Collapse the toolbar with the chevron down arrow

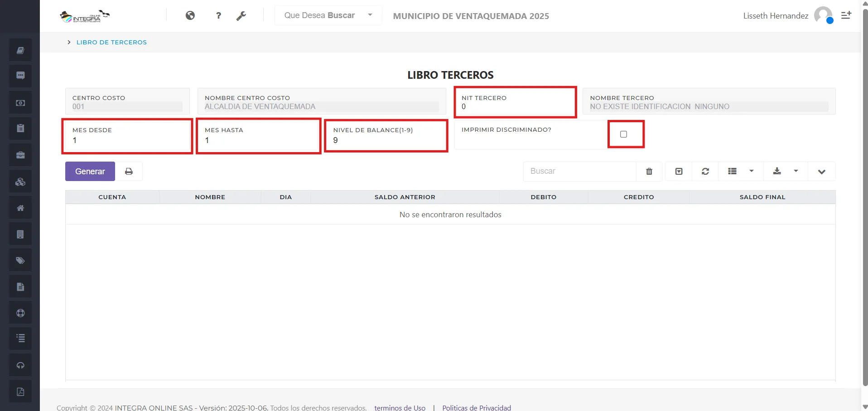point(822,171)
